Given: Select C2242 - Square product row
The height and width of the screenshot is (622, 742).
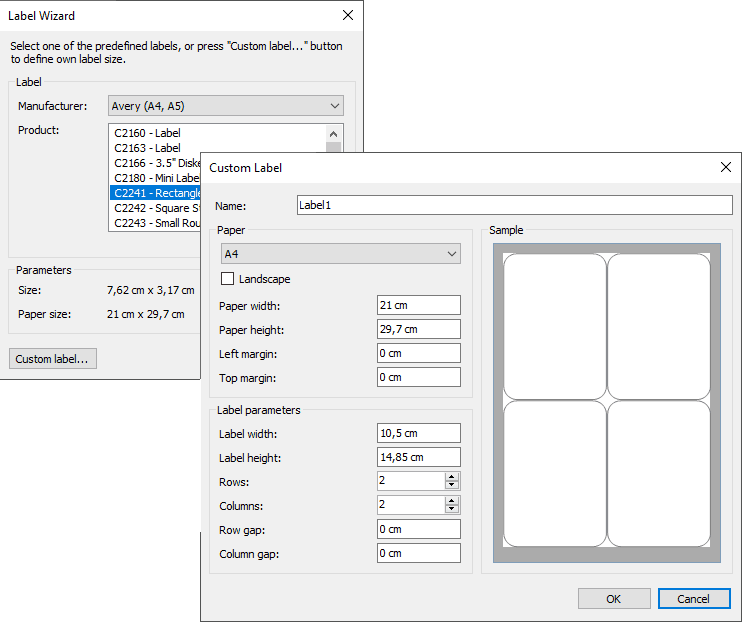Looking at the screenshot, I should (156, 208).
